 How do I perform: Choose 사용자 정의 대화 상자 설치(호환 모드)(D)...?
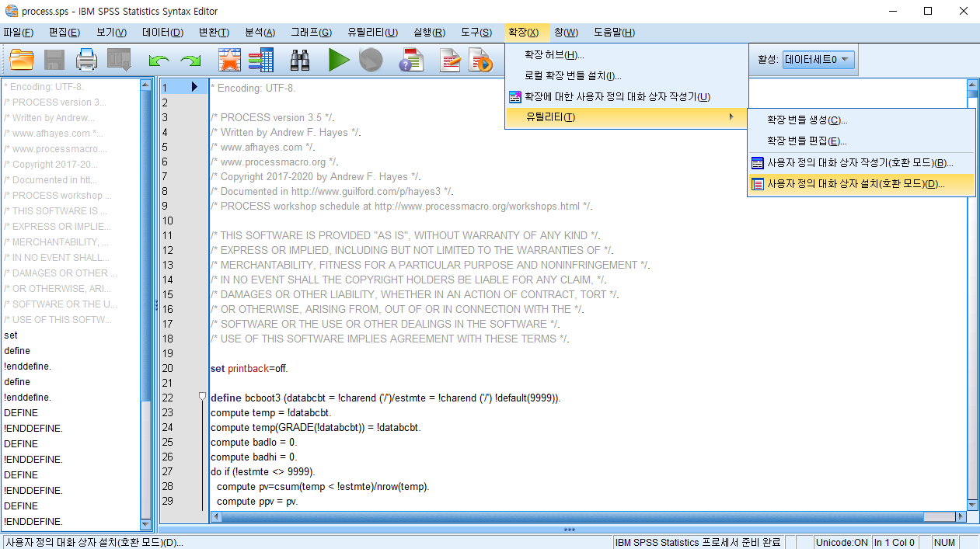(861, 185)
